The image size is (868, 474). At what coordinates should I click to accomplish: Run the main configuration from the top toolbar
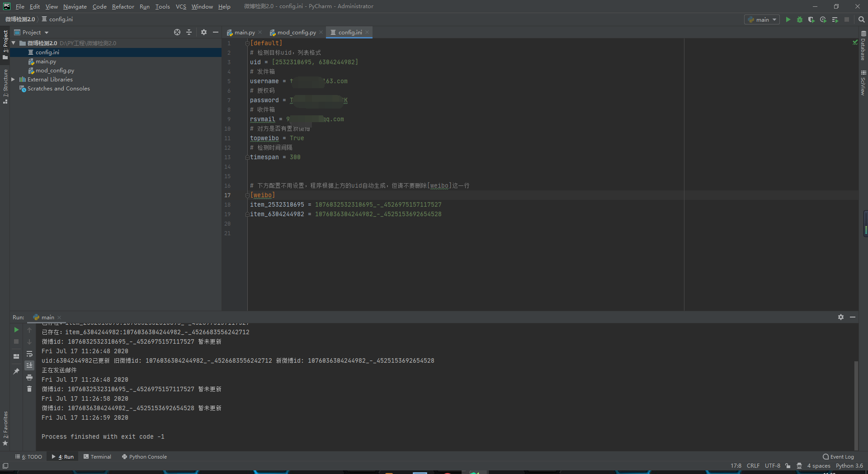pos(788,19)
